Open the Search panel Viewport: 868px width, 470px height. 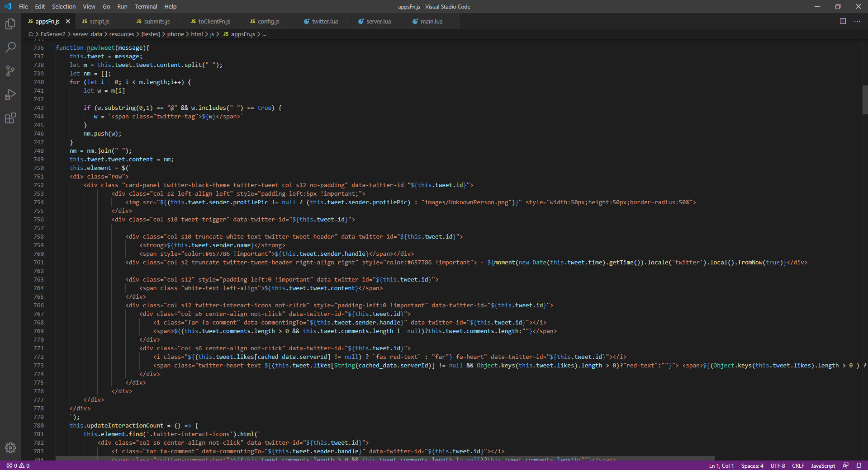(10, 47)
